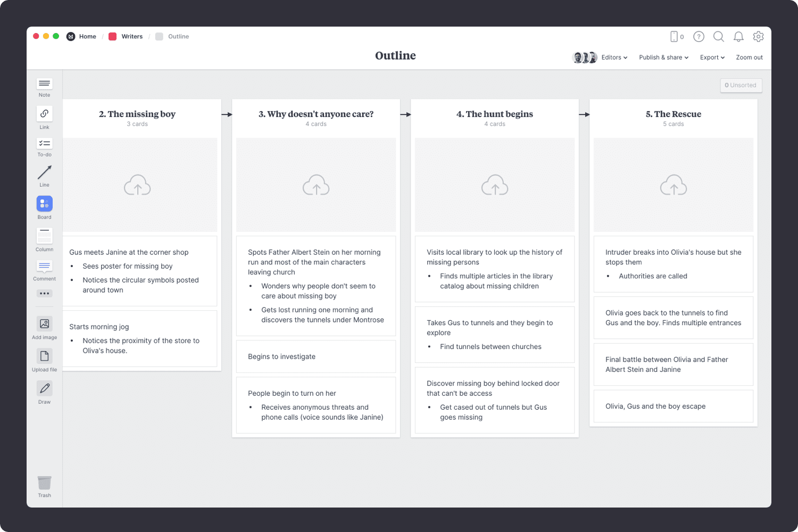Click bullet text Sees poster for missing boy
The width and height of the screenshot is (798, 532).
click(x=128, y=266)
